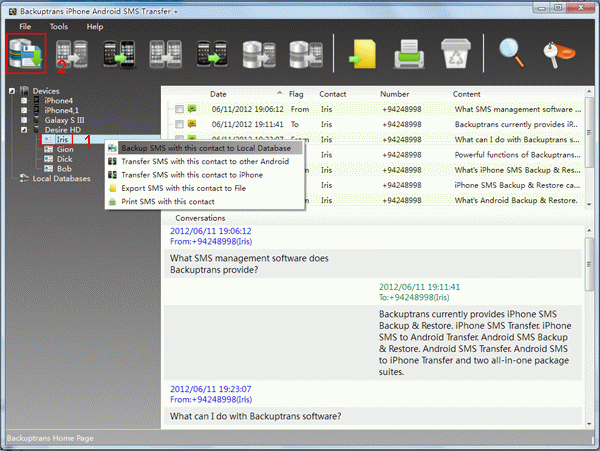Sort messages by the Content column header

pos(466,94)
